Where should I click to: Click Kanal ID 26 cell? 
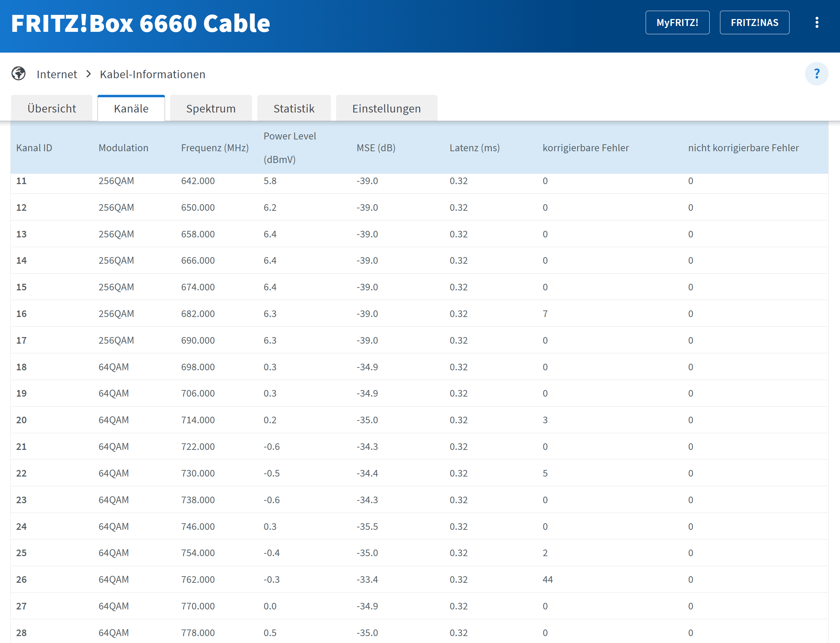pos(21,579)
